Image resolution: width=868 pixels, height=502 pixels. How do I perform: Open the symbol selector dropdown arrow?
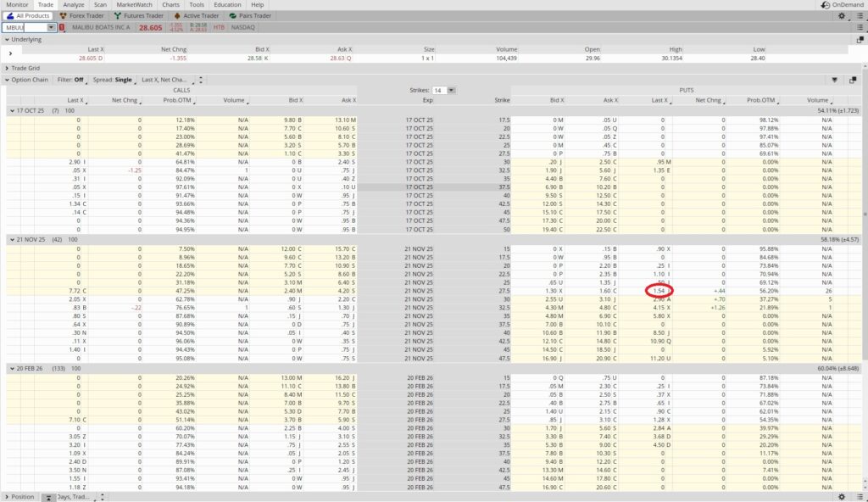click(x=51, y=28)
